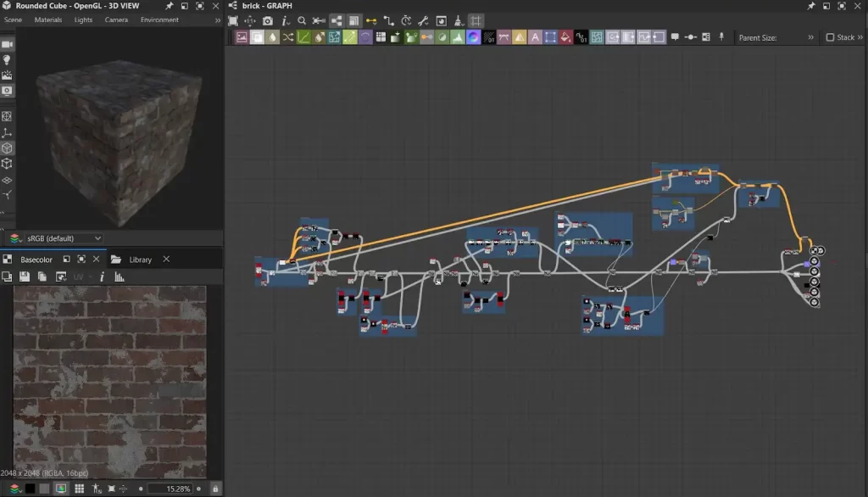Screen dimensions: 868x497
Task: Switch to the Library tab
Action: tap(140, 260)
